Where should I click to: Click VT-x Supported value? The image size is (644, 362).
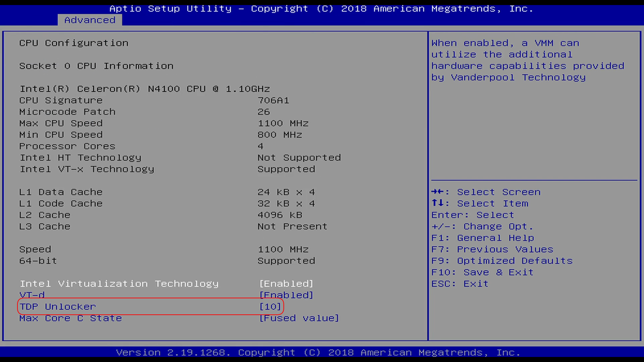tap(286, 169)
